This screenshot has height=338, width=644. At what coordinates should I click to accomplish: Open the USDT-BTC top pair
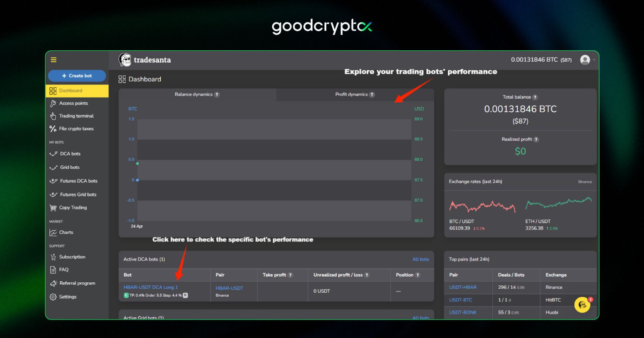coord(461,300)
